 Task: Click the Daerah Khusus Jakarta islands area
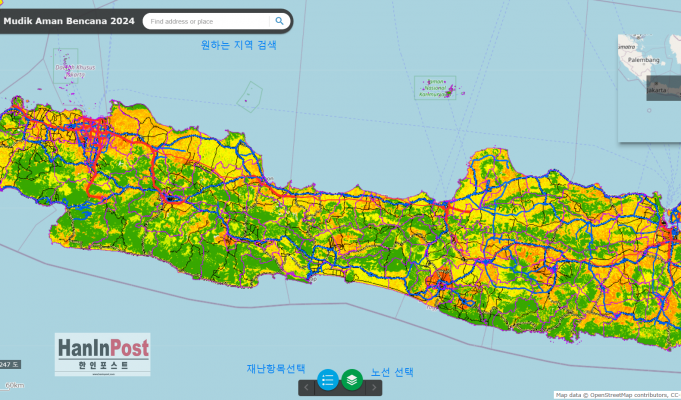68,67
